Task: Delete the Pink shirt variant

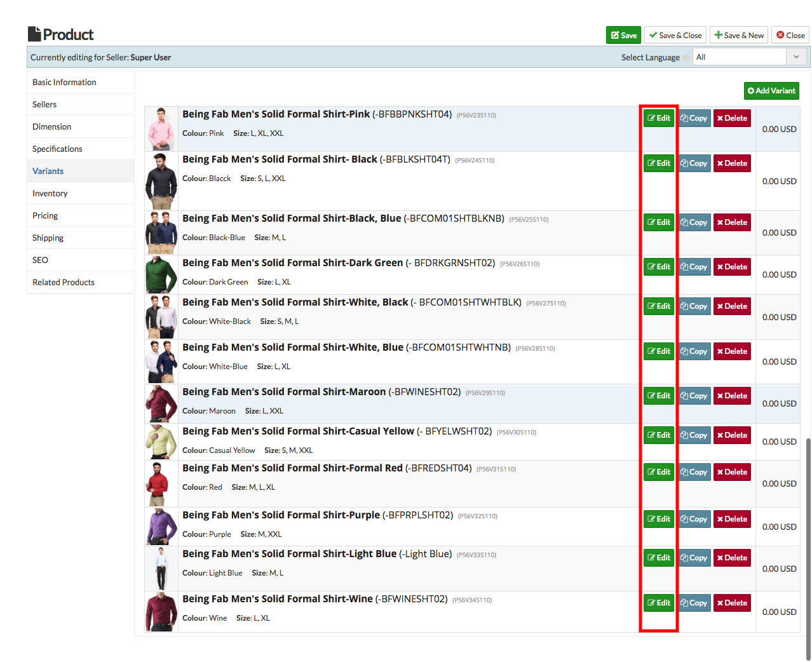Action: [x=732, y=118]
